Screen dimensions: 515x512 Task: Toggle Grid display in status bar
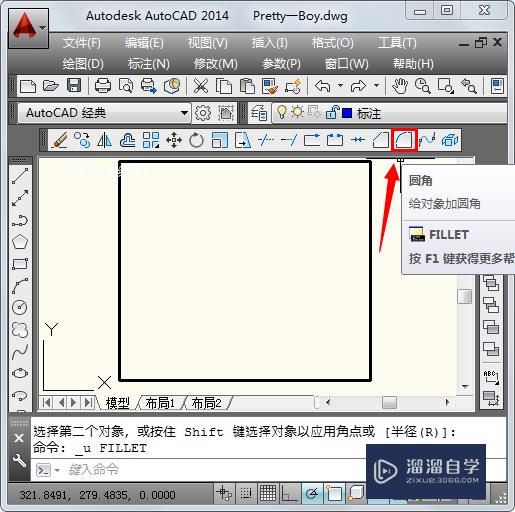point(268,493)
